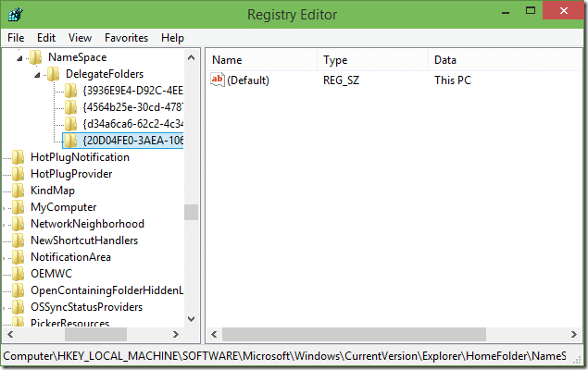Click folder icon of {4564b25e-30cd-478 key
The height and width of the screenshot is (370, 588).
click(x=70, y=107)
